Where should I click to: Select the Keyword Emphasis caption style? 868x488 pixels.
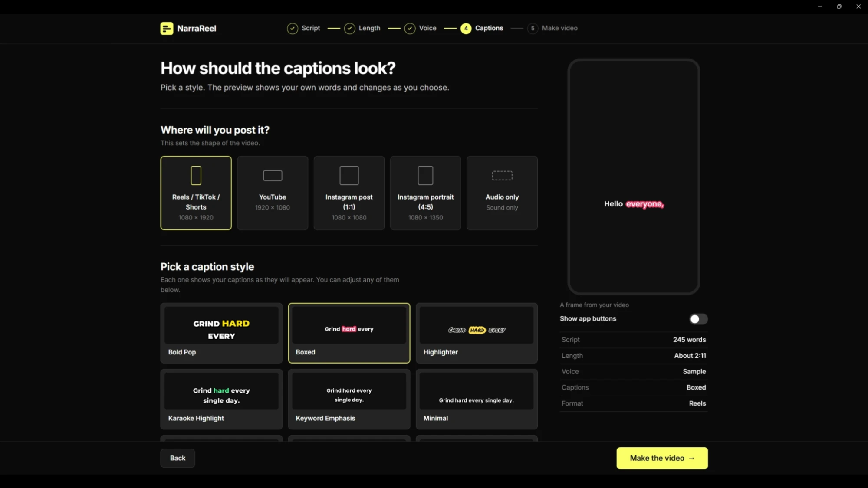[349, 399]
